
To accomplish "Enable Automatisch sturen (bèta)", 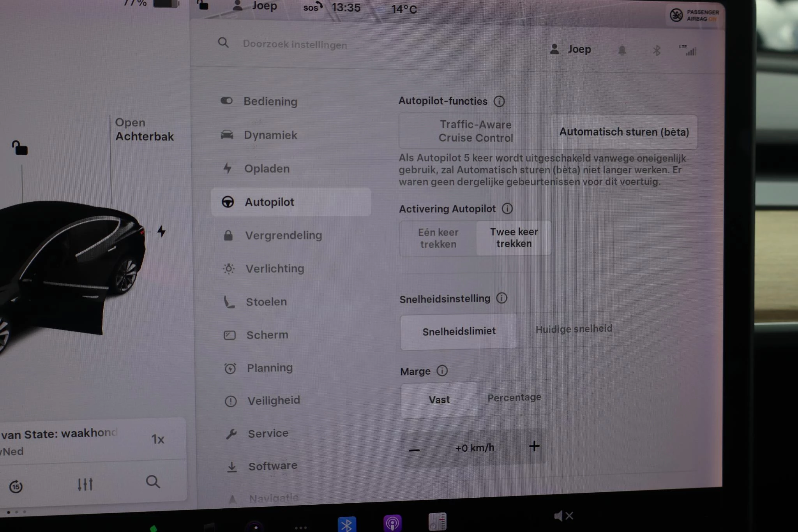I will pos(624,132).
